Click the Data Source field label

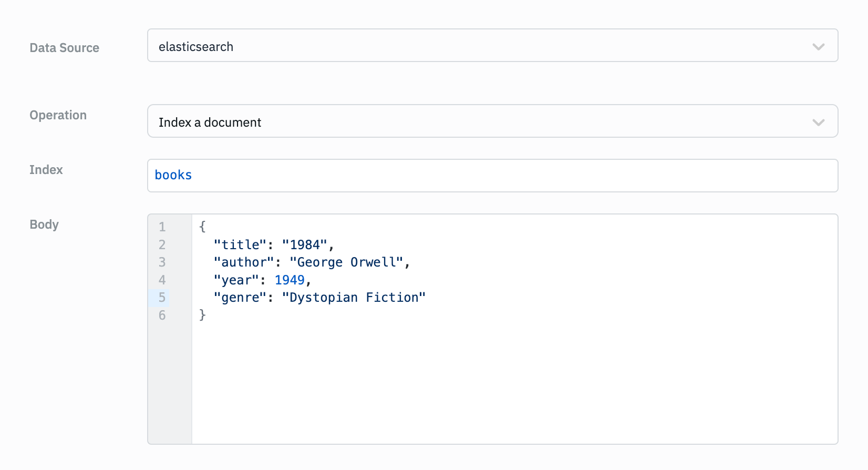tap(64, 48)
